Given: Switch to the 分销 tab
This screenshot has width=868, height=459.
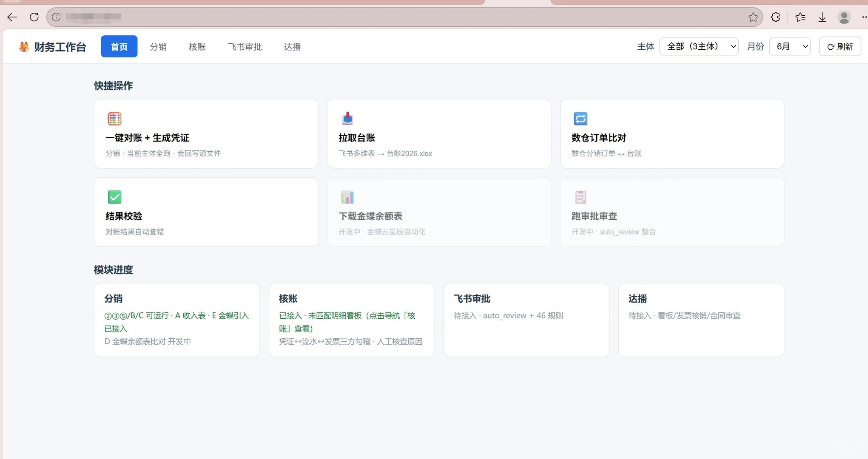Looking at the screenshot, I should click(x=158, y=47).
